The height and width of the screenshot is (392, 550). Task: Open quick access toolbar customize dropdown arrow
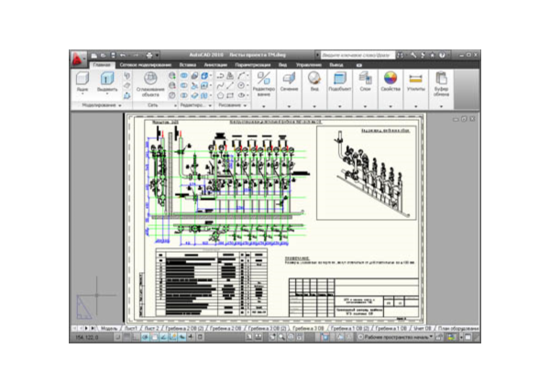(x=157, y=55)
